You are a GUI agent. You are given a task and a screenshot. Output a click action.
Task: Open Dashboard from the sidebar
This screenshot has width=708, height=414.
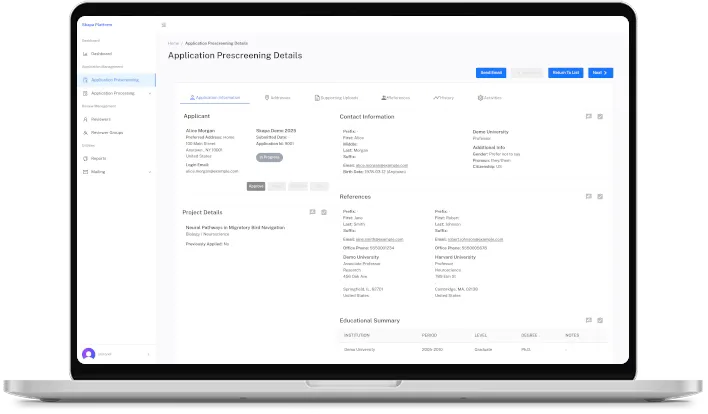pos(101,54)
